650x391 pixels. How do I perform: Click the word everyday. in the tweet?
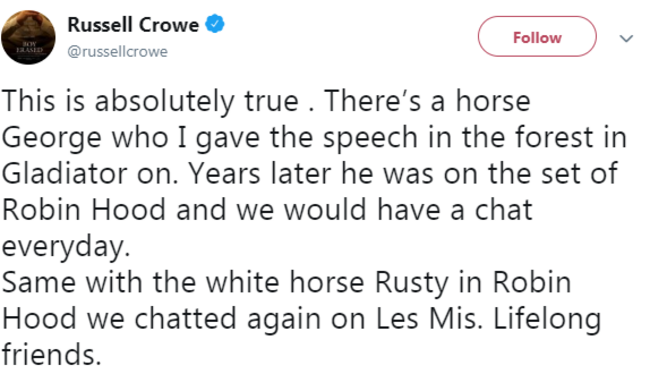point(66,248)
